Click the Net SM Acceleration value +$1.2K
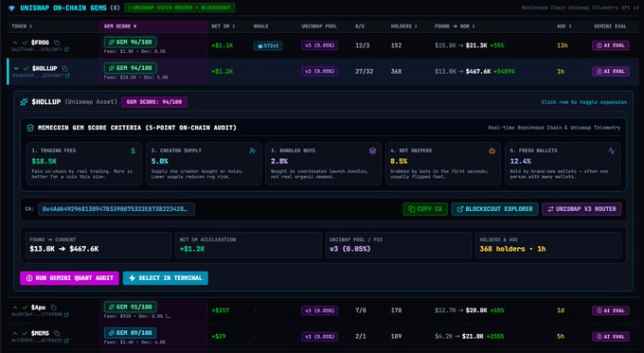The image size is (644, 353). [x=192, y=249]
